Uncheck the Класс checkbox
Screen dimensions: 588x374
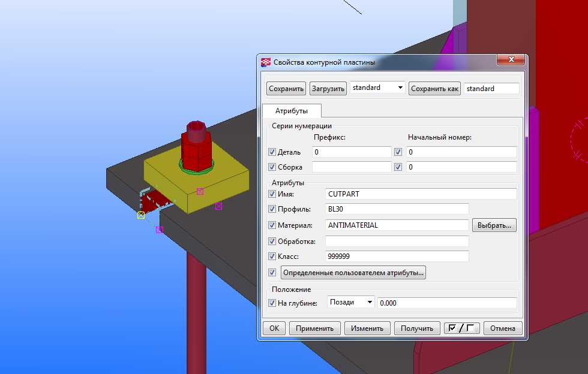tap(272, 257)
